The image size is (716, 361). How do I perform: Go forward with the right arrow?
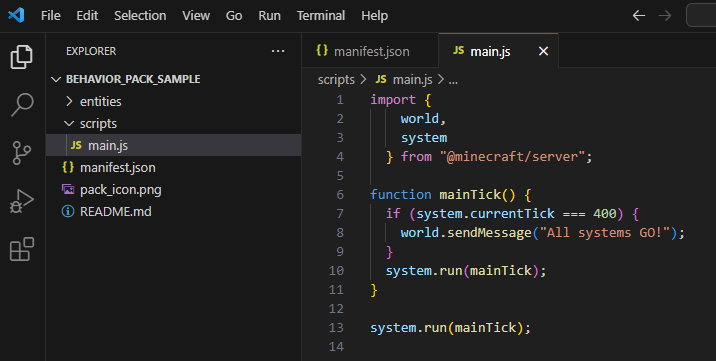[x=665, y=16]
